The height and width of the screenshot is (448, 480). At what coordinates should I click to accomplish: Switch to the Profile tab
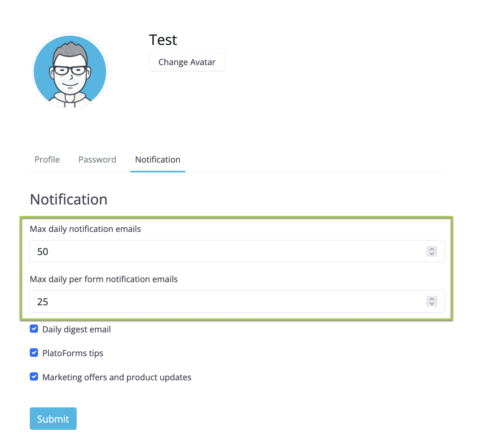[47, 160]
